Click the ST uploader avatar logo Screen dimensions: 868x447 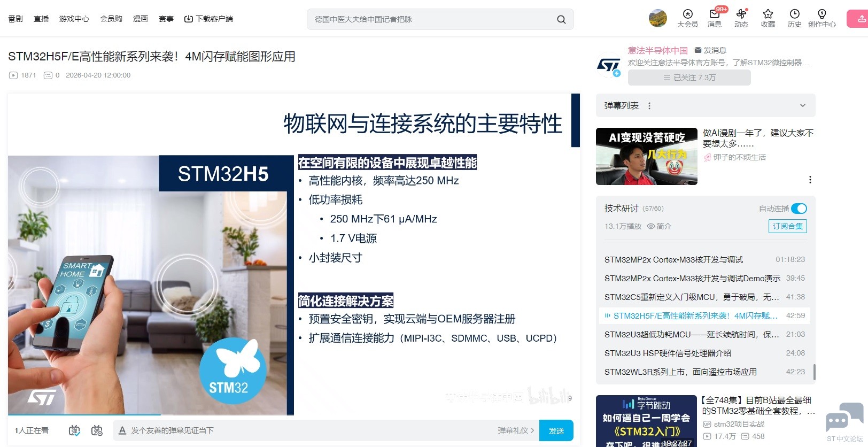[x=609, y=66]
